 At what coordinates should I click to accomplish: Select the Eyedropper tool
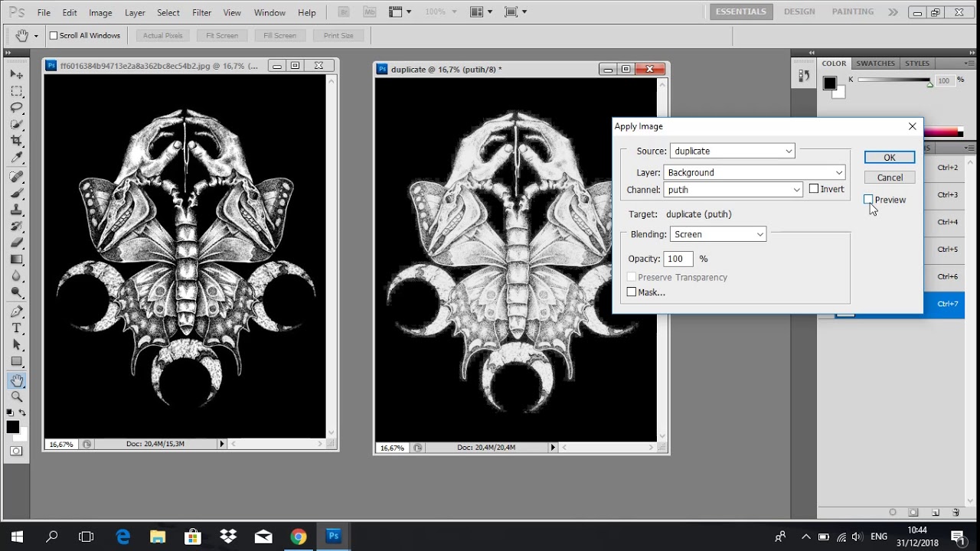[16, 158]
